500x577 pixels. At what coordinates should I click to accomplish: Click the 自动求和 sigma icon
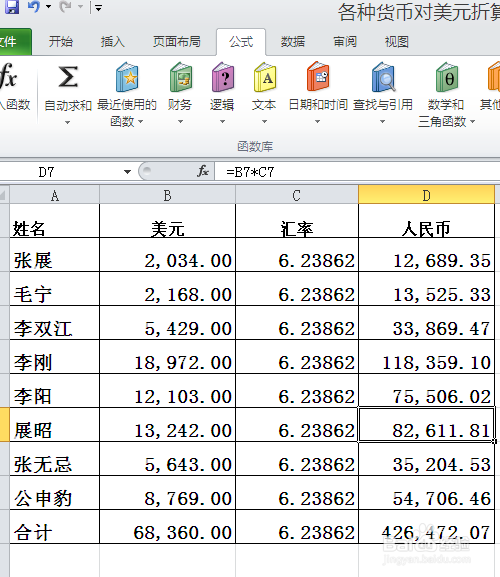68,77
